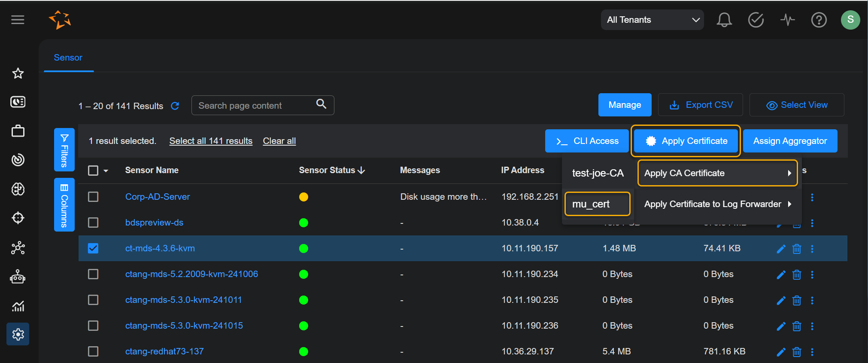Click the Select all 141 results link
The image size is (868, 363).
(x=211, y=141)
